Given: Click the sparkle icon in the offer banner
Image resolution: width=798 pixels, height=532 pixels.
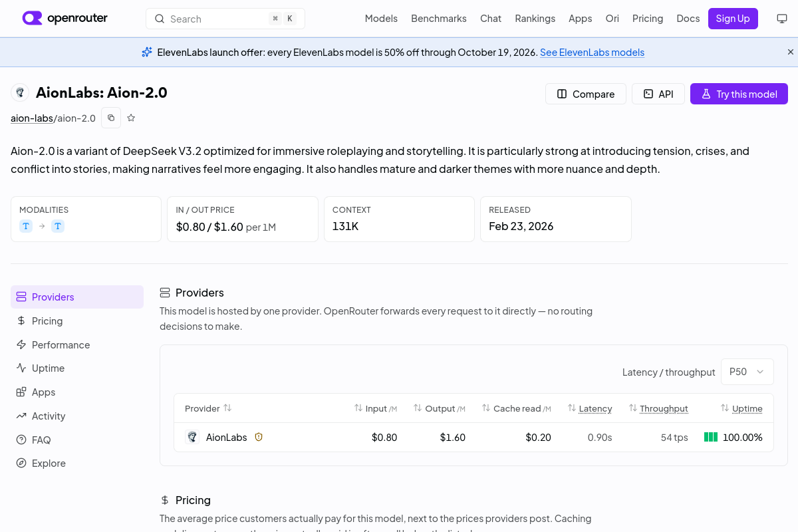Looking at the screenshot, I should (x=147, y=52).
